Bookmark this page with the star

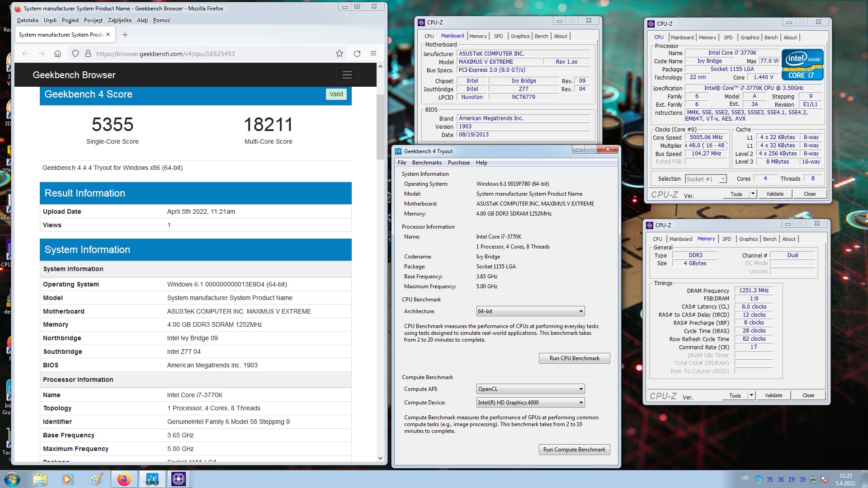coord(340,53)
